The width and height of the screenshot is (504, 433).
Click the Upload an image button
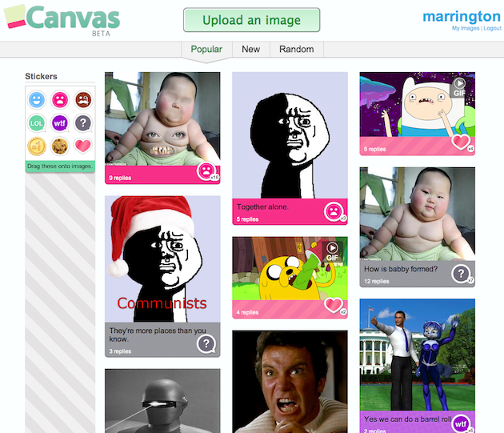[252, 20]
